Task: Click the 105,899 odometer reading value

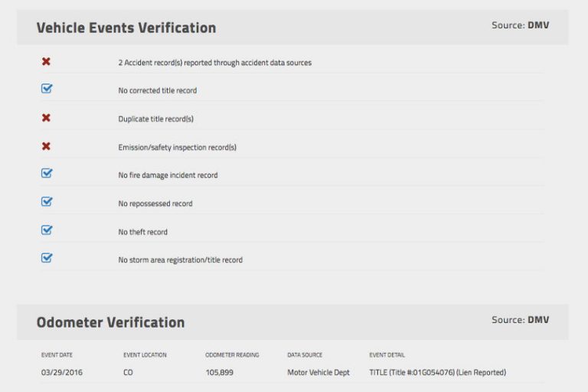Action: coord(220,373)
